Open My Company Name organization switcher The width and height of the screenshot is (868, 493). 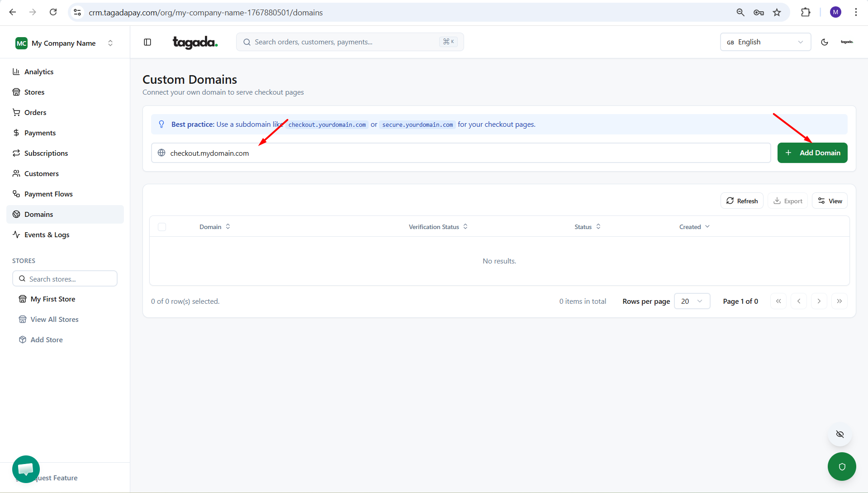64,43
